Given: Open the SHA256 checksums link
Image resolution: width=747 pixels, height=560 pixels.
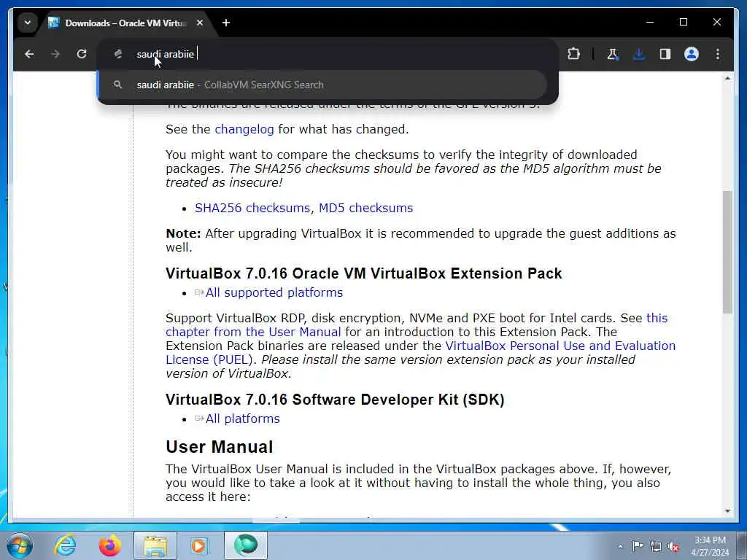Looking at the screenshot, I should [252, 208].
